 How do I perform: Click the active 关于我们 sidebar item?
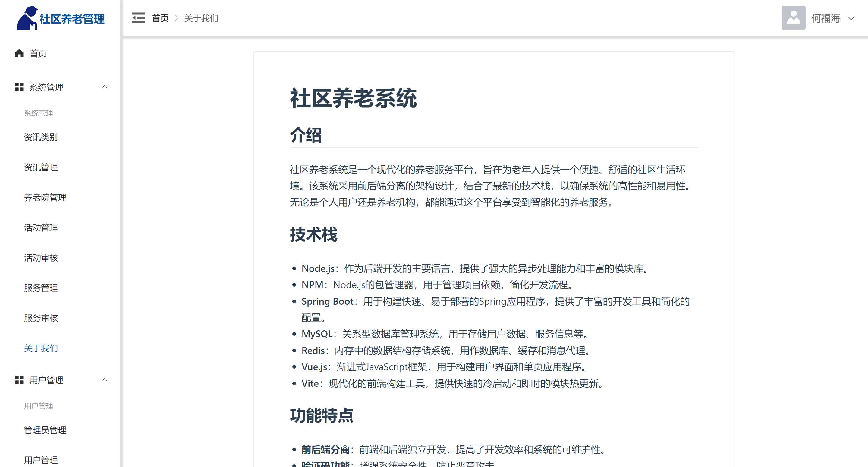(41, 348)
